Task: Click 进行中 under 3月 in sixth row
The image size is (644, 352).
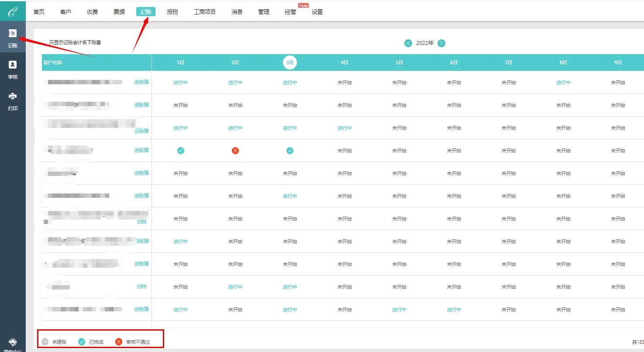Action: pyautogui.click(x=290, y=196)
